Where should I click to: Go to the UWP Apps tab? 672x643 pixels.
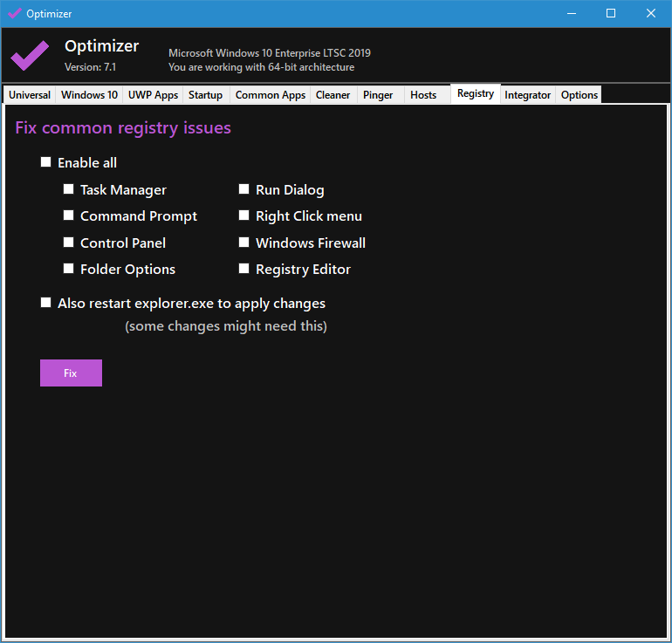(153, 95)
